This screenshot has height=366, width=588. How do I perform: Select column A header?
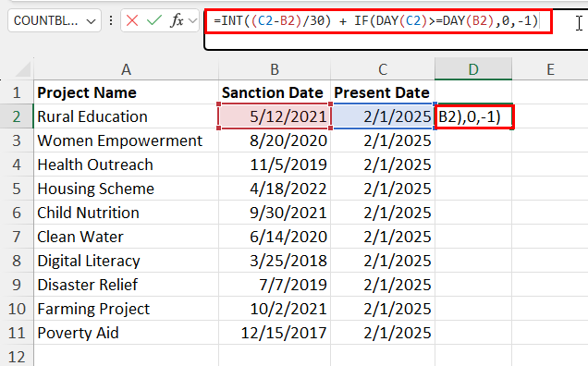126,69
